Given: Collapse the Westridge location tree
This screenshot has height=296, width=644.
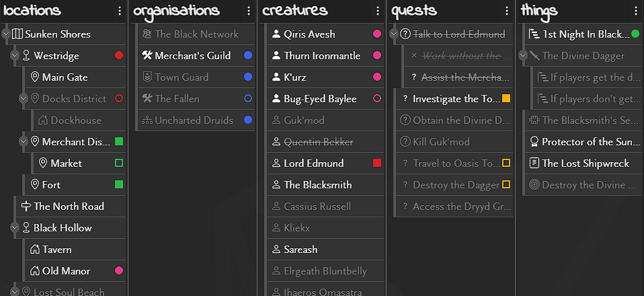Looking at the screenshot, I should [15, 55].
